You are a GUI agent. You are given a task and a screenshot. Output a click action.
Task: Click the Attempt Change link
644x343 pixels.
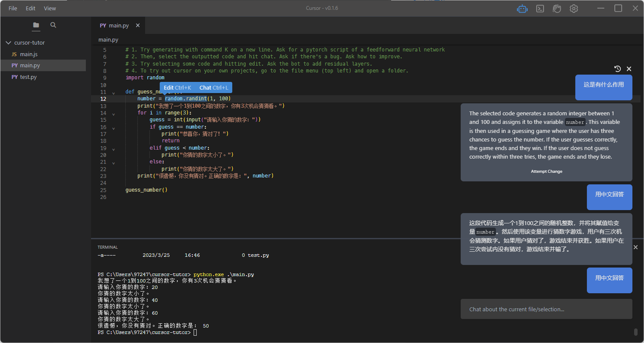pyautogui.click(x=546, y=171)
